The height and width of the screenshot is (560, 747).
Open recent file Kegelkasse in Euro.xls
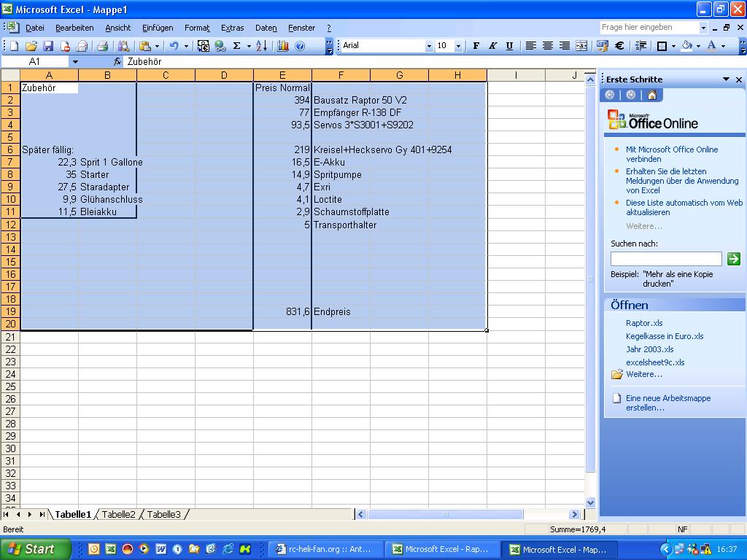click(x=665, y=336)
